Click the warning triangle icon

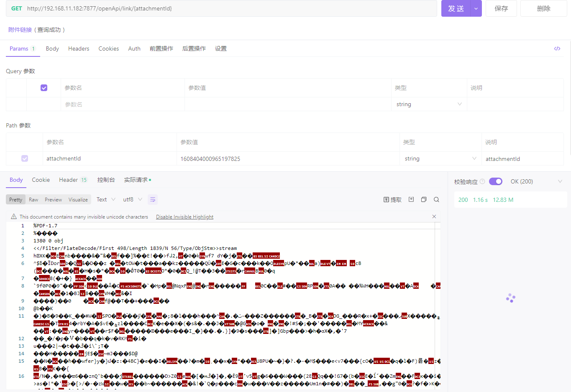click(x=14, y=216)
